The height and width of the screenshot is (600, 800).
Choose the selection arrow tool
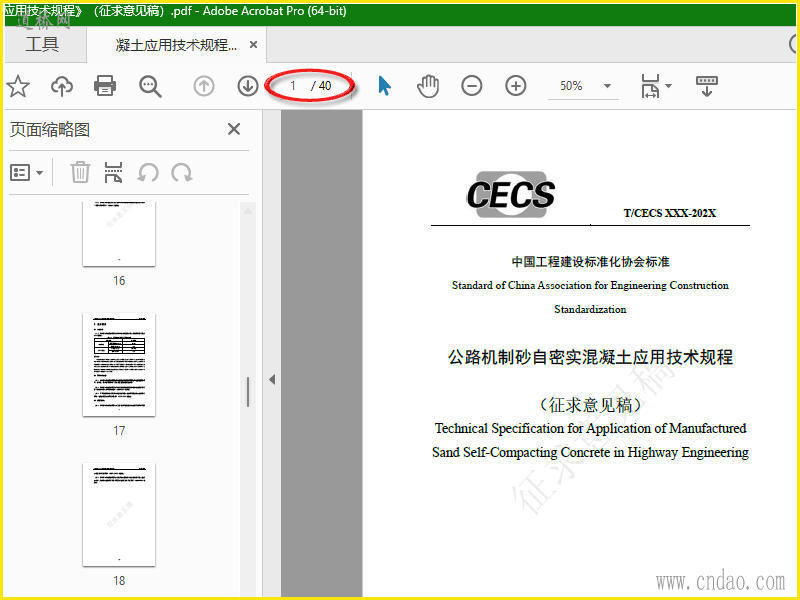tap(385, 86)
